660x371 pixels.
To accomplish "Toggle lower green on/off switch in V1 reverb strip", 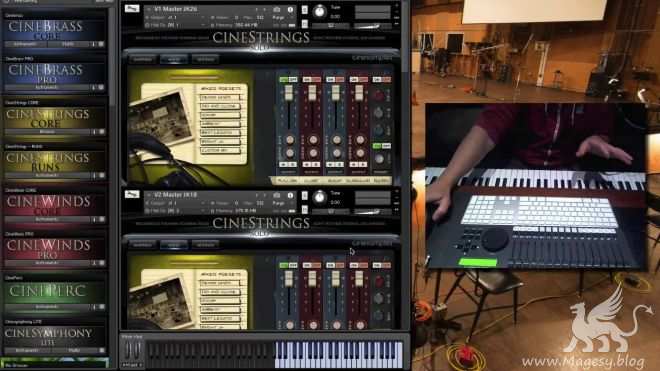I will [x=382, y=146].
